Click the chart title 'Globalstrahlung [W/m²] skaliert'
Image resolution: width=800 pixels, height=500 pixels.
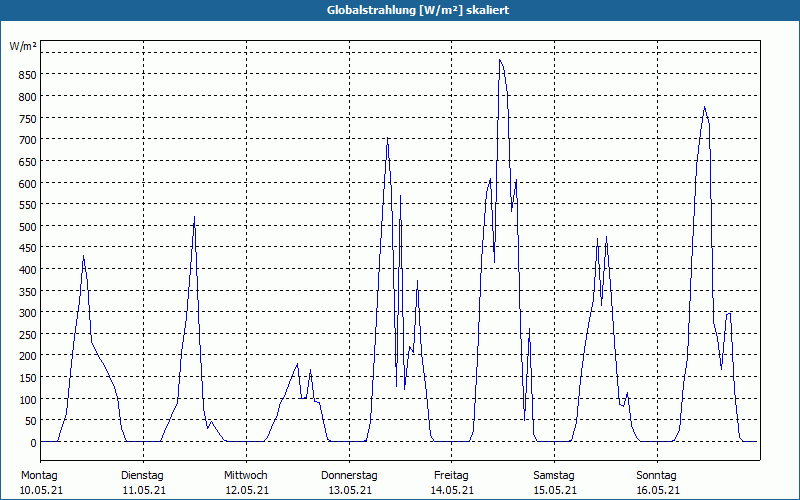tap(418, 10)
